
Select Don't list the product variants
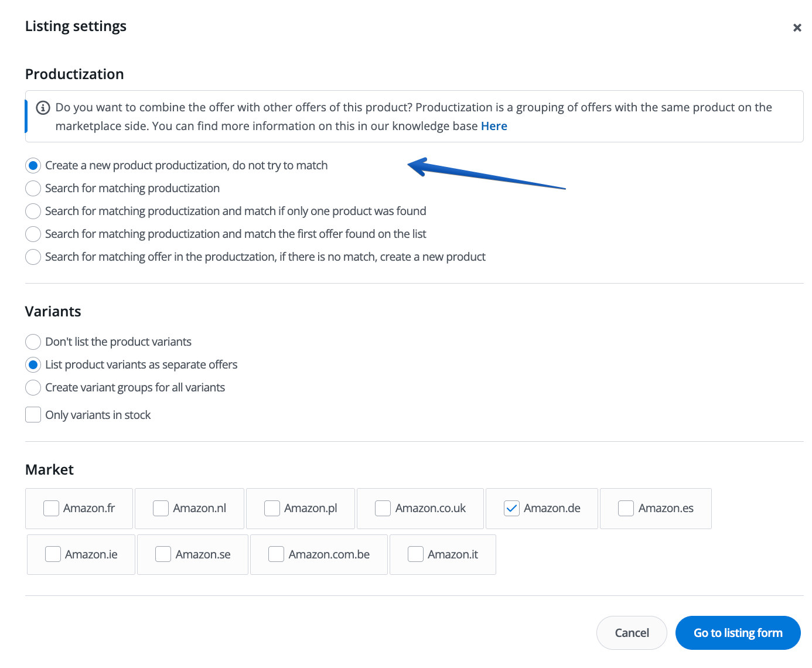[x=33, y=342]
